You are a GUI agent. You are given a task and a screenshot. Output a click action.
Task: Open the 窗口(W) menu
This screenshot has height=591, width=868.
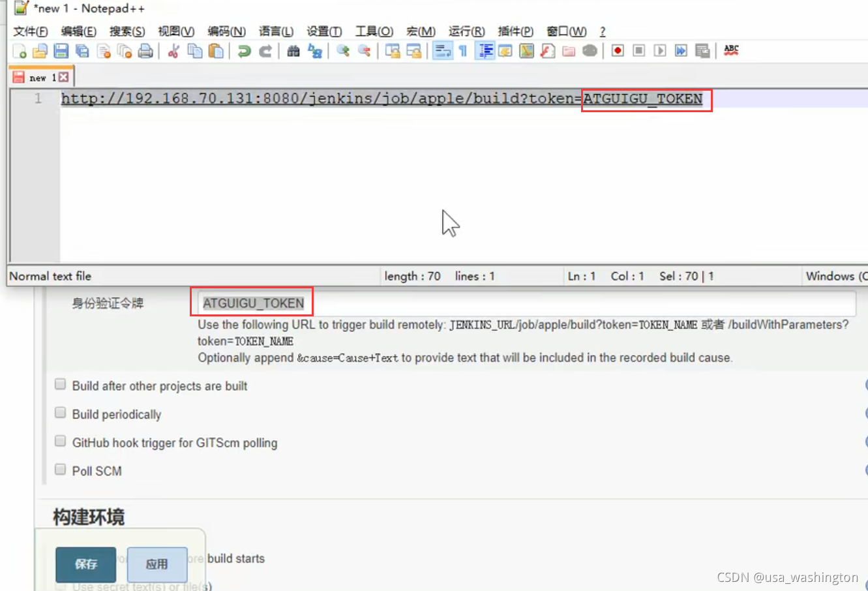pos(566,31)
